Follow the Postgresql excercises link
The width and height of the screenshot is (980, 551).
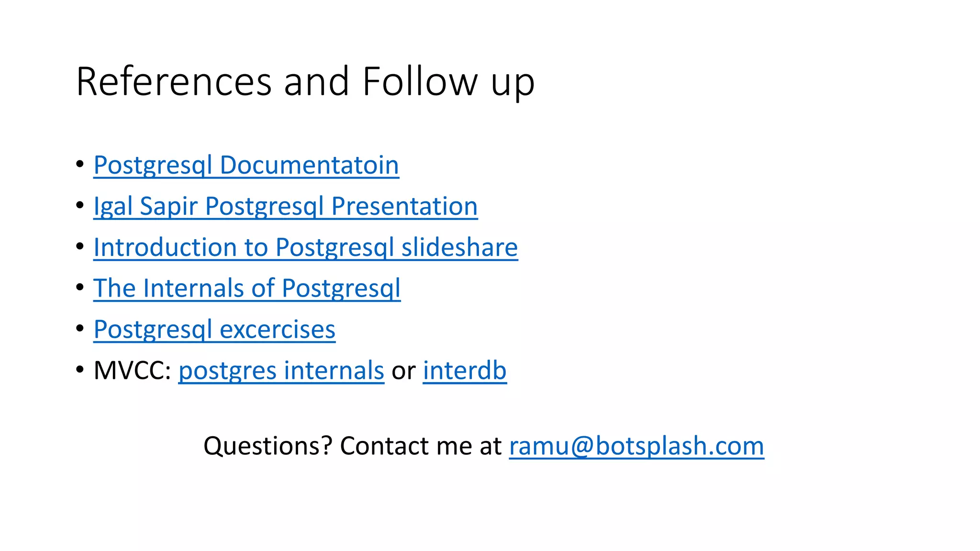coord(214,330)
